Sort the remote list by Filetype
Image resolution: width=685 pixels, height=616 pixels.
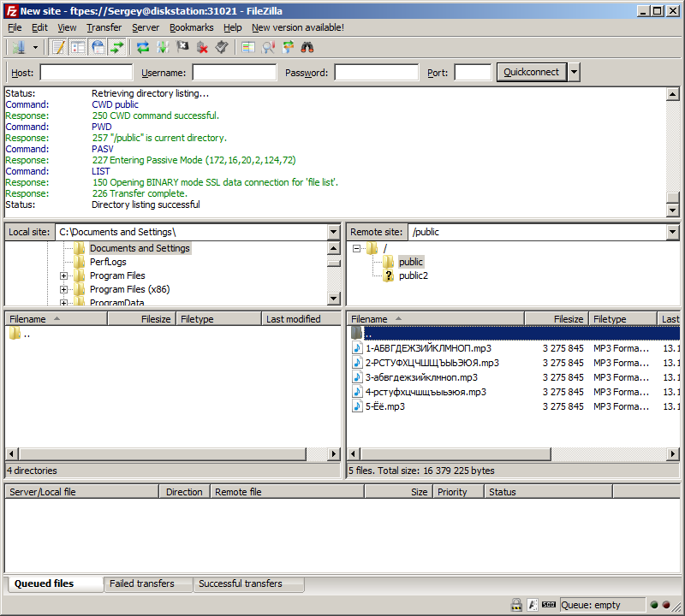tap(623, 319)
